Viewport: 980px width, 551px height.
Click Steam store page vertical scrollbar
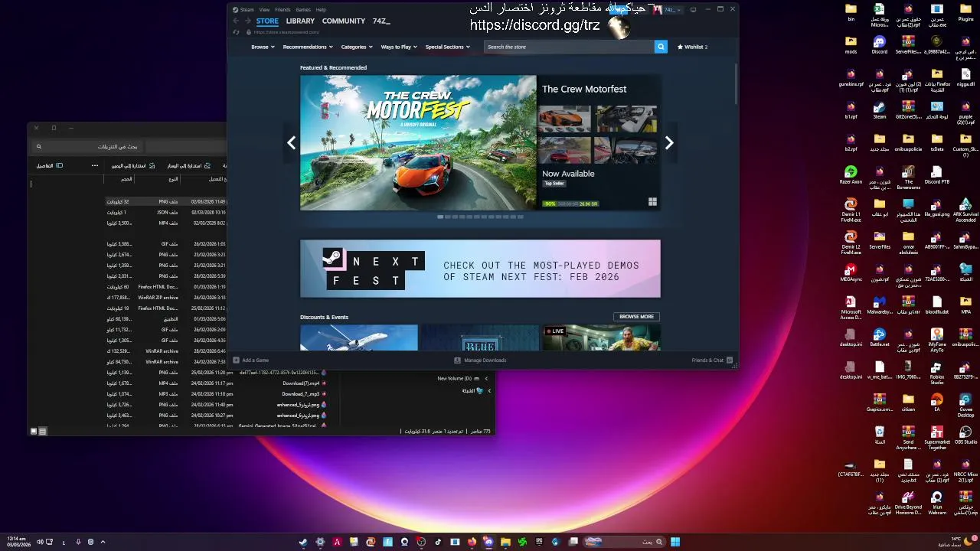pos(735,84)
